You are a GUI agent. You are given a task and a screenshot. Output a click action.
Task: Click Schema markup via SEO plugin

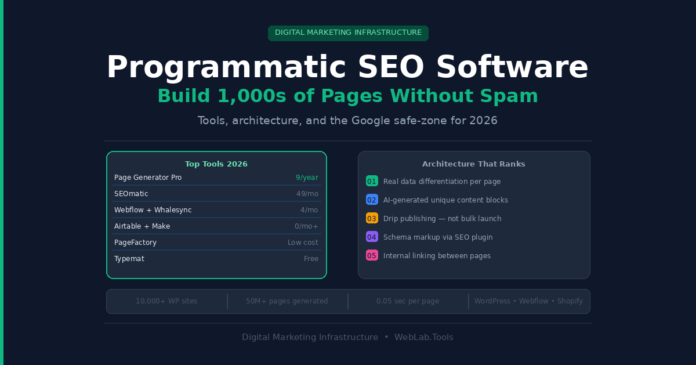438,237
